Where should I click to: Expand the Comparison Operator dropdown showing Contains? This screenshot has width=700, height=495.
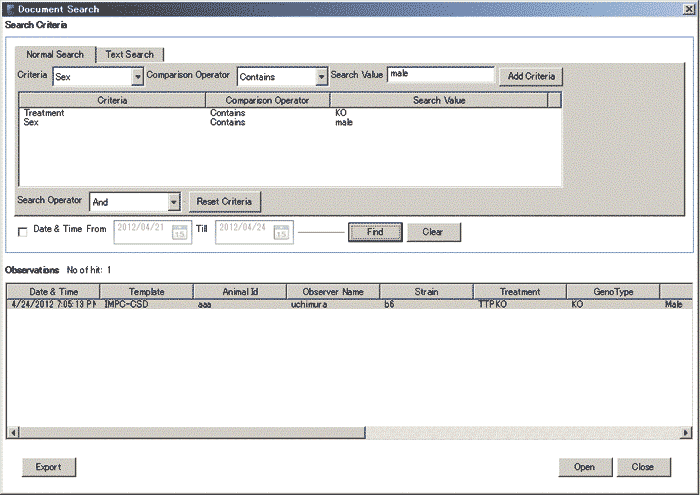(321, 77)
